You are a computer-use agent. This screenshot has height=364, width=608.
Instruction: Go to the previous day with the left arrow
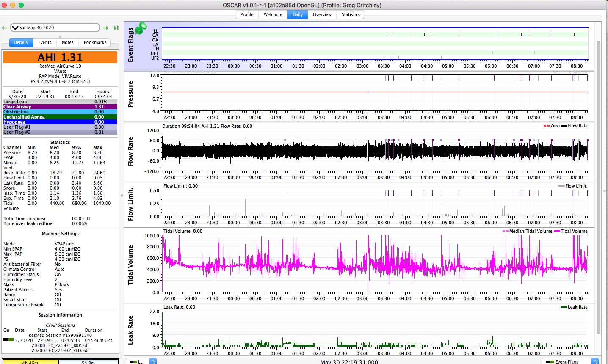click(x=5, y=28)
